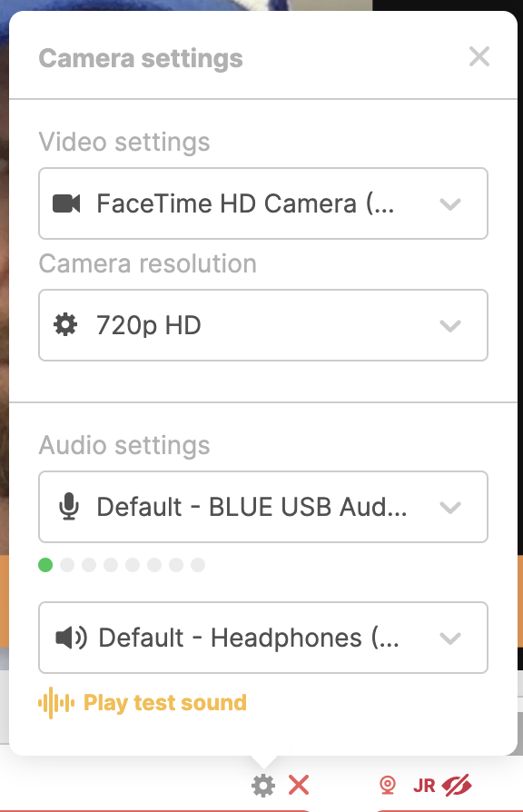Click the last grey level meter dot

pyautogui.click(x=198, y=565)
